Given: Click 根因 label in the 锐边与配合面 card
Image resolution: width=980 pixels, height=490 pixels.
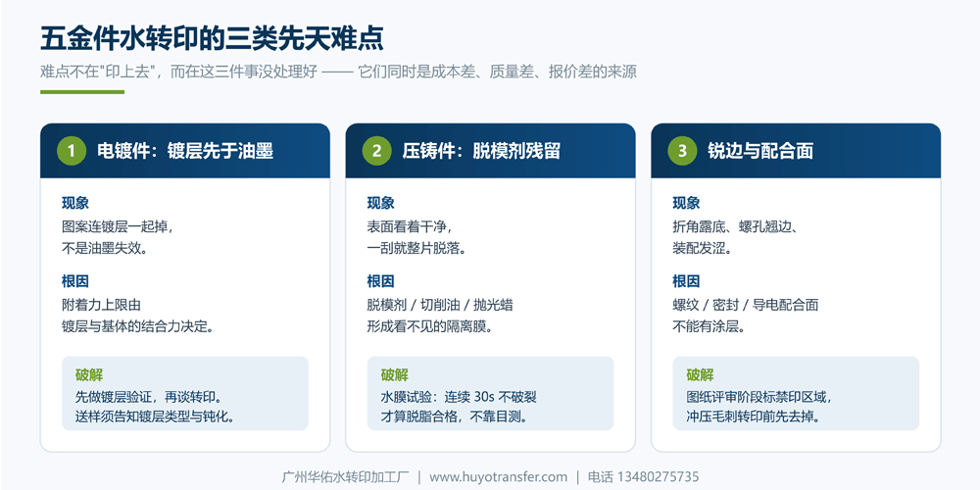Looking at the screenshot, I should coord(686,281).
